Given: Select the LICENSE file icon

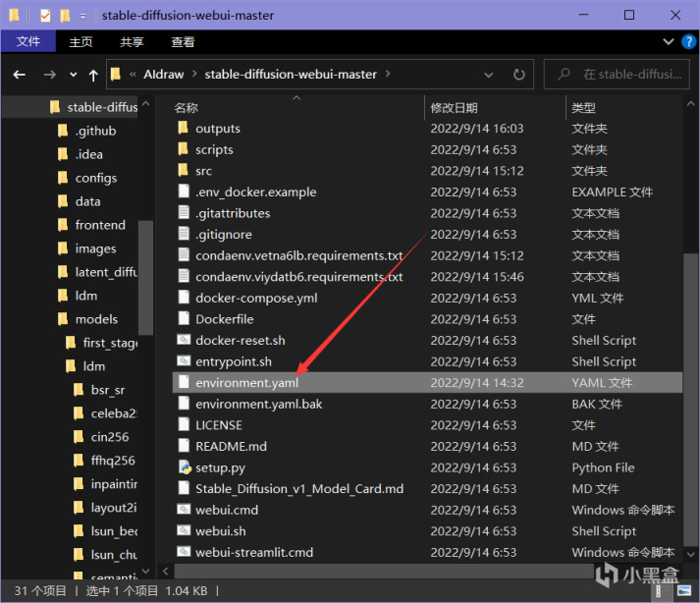Looking at the screenshot, I should click(184, 425).
